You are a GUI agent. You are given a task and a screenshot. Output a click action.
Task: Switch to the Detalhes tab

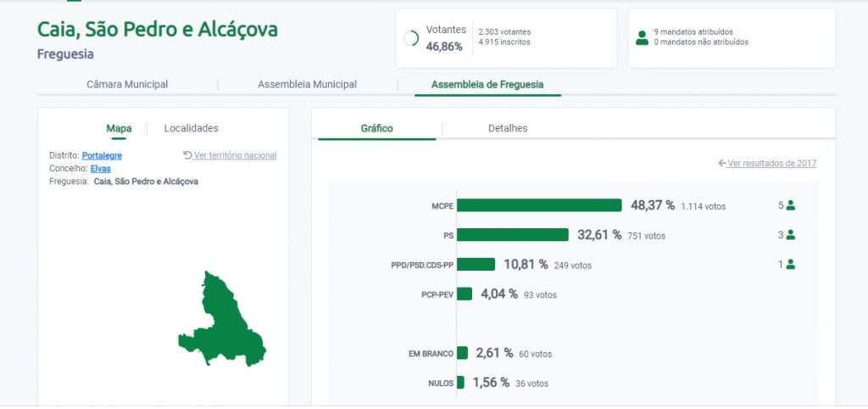tap(508, 129)
